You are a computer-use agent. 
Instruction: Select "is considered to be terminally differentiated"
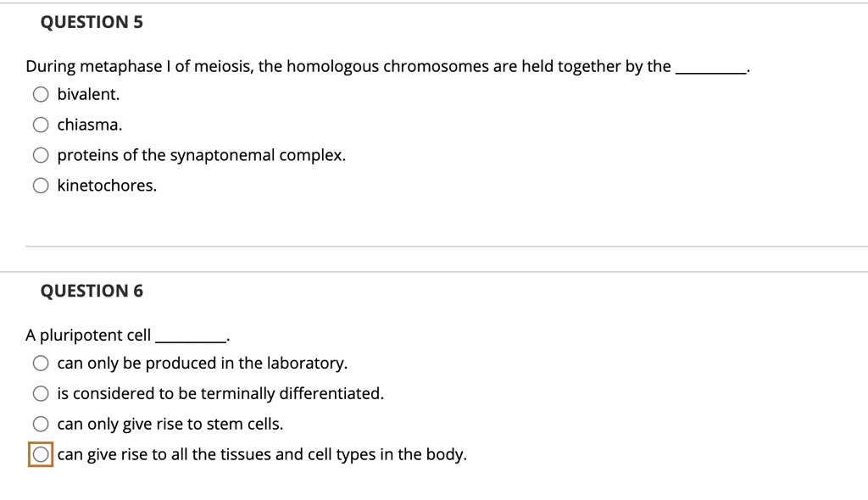tap(40, 393)
